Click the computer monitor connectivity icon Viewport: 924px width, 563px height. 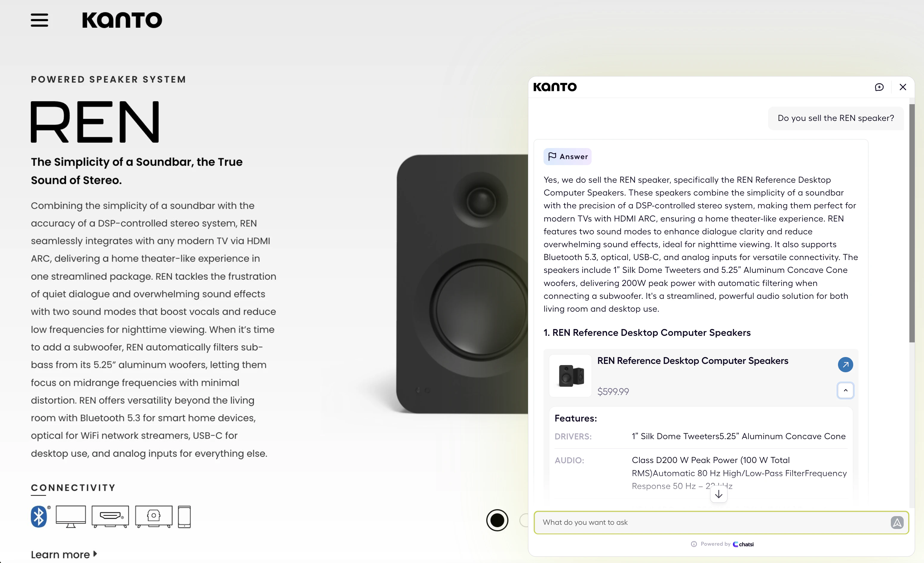tap(70, 516)
